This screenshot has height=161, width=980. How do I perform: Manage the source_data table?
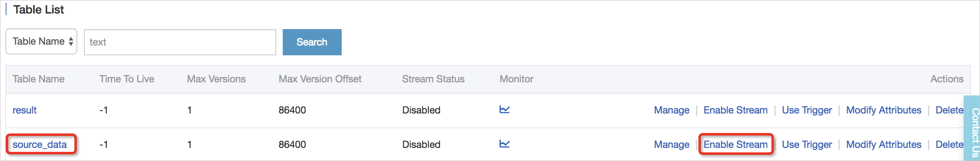[671, 145]
